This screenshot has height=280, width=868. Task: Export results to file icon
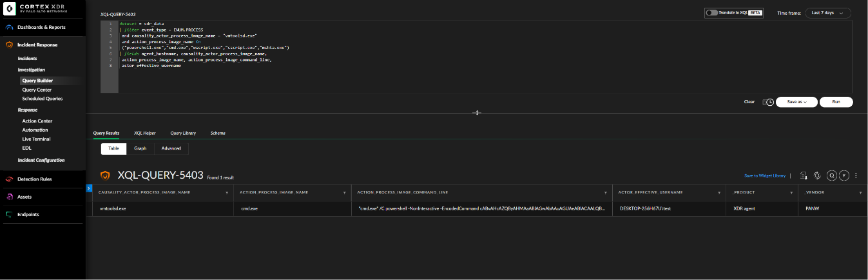coord(804,175)
